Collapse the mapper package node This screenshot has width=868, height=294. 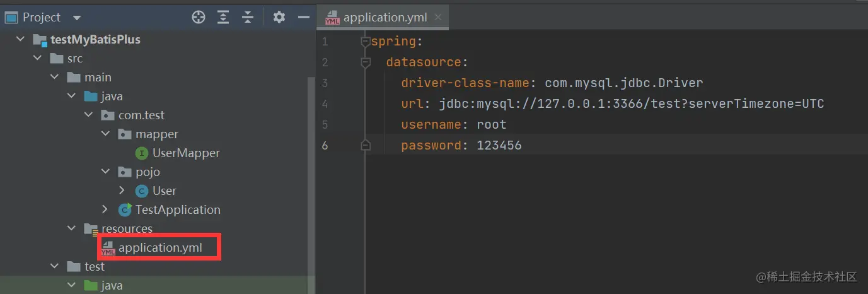coord(105,134)
